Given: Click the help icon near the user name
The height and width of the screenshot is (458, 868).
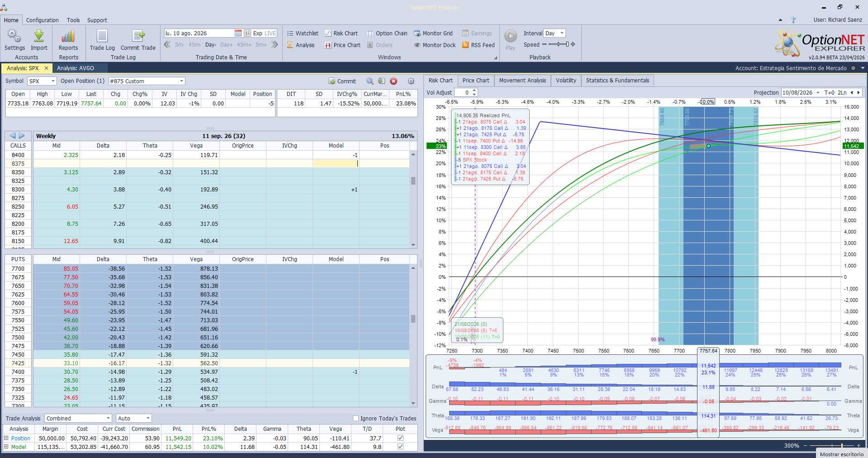Looking at the screenshot, I should point(793,20).
